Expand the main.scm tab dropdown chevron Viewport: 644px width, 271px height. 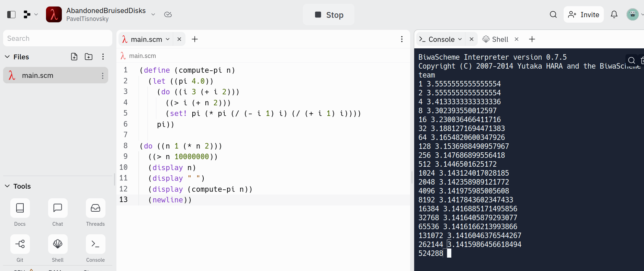coord(168,39)
